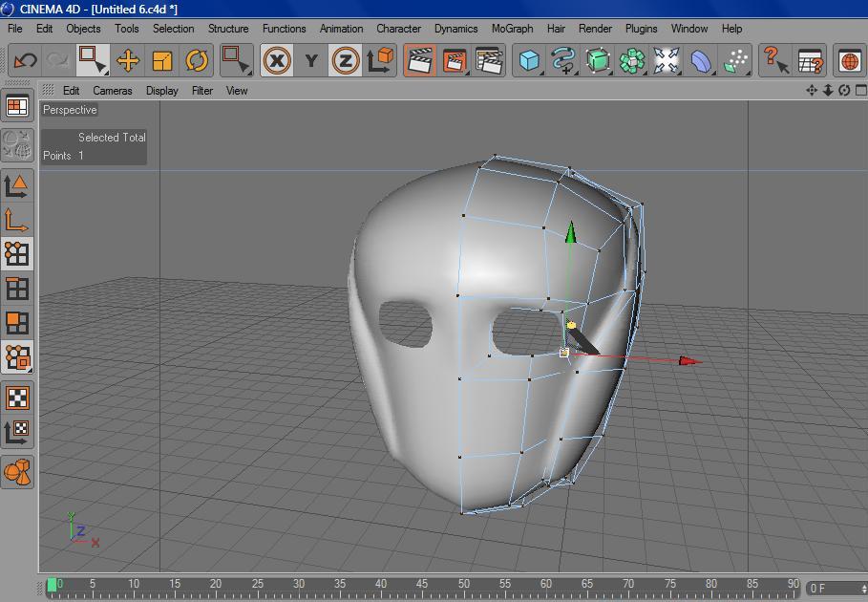Select the Scale tool
868x602 pixels.
pos(162,60)
